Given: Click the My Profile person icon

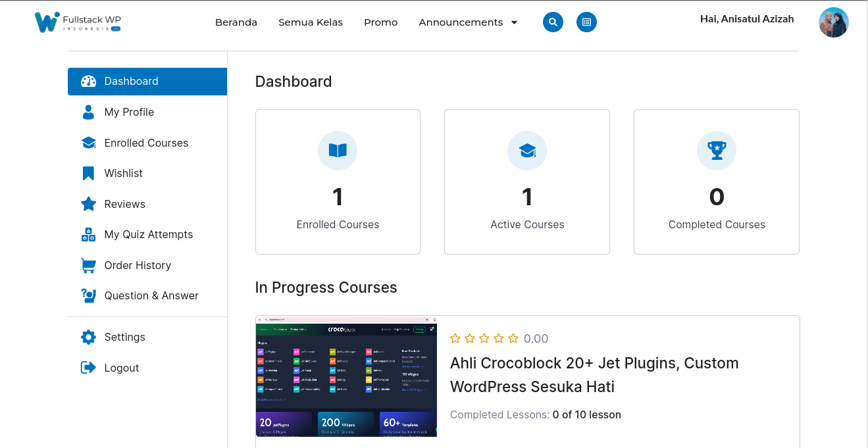Looking at the screenshot, I should point(88,112).
